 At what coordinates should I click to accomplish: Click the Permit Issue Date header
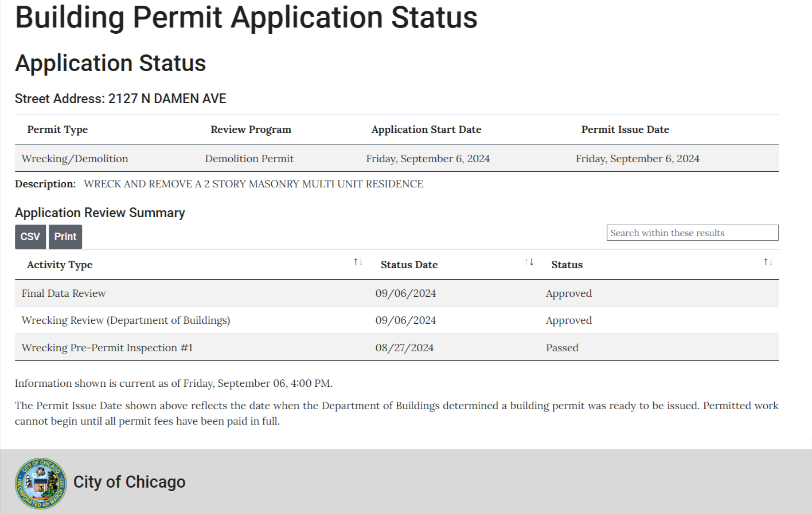point(625,130)
